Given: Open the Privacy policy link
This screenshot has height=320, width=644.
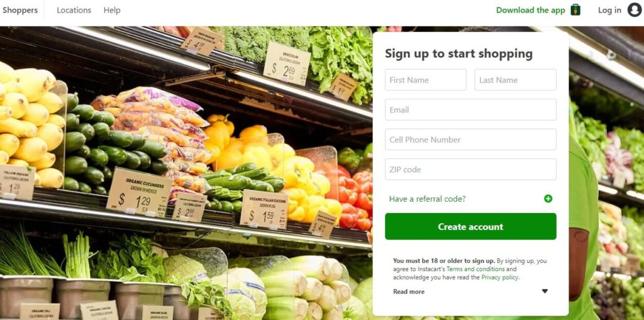Looking at the screenshot, I should click(500, 277).
